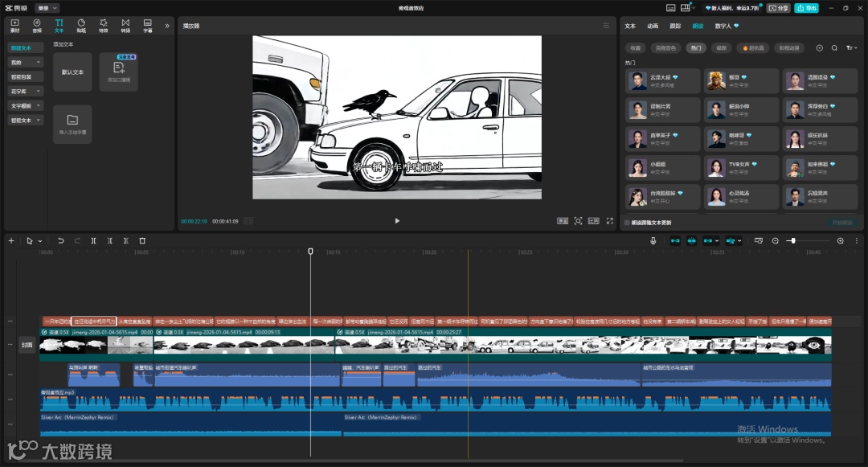
Task: Open the 菜单 dropdown in the title bar
Action: pos(47,7)
